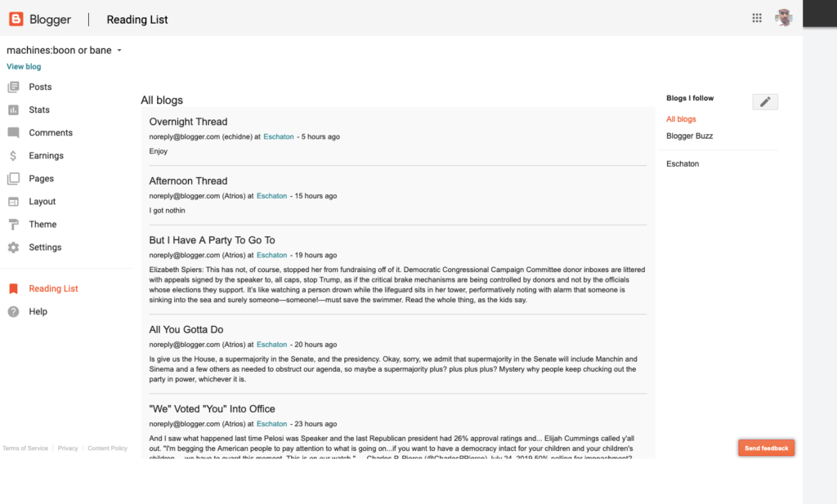
Task: Open the account profile avatar
Action: (x=784, y=18)
